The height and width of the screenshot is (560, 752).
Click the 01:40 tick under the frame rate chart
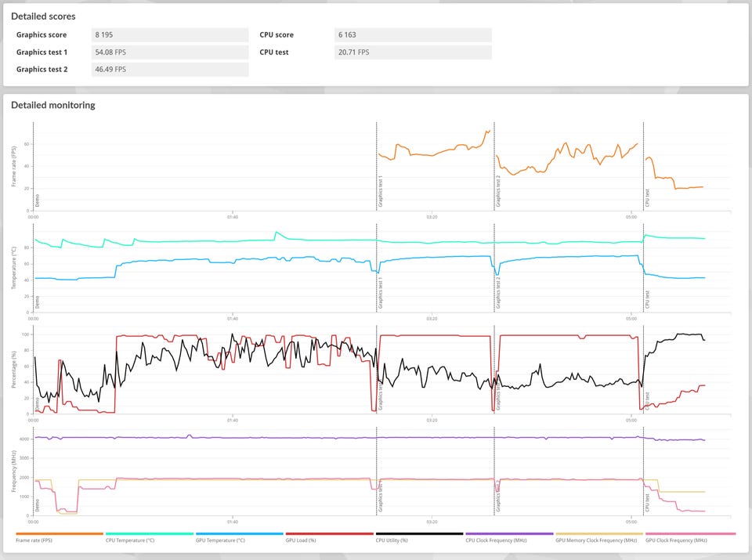point(233,217)
